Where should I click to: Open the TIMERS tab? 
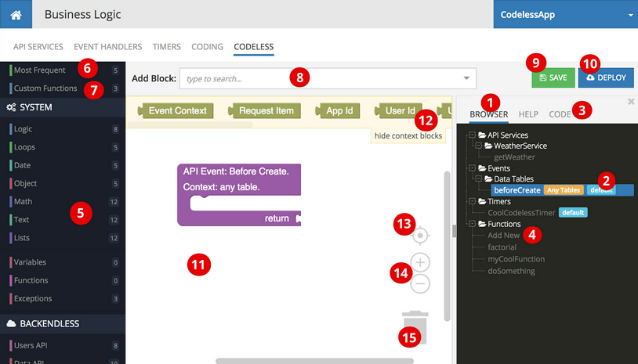coord(166,47)
